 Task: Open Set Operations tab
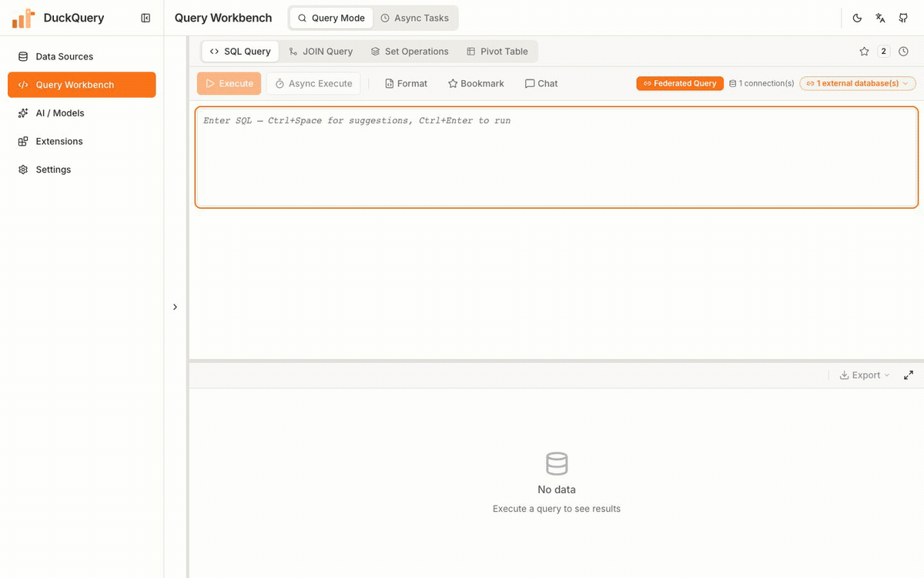410,52
